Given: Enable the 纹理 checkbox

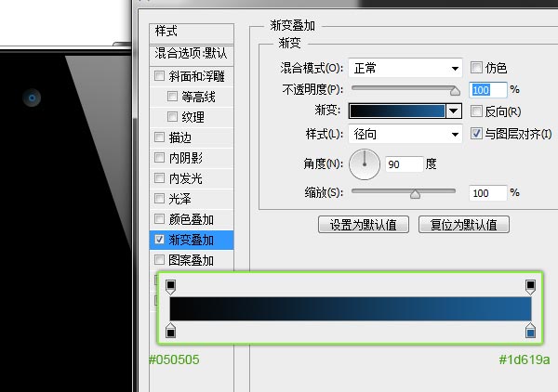Looking at the screenshot, I should click(172, 116).
